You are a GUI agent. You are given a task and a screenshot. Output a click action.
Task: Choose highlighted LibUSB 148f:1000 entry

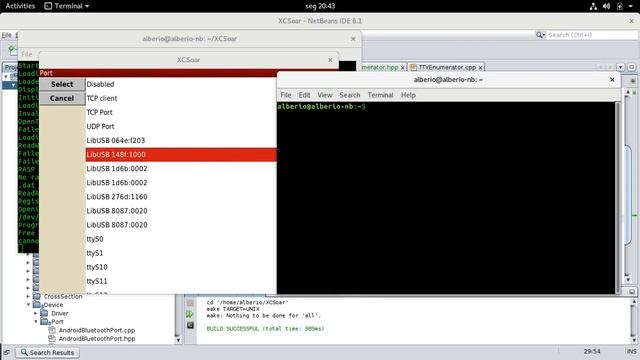(181, 155)
